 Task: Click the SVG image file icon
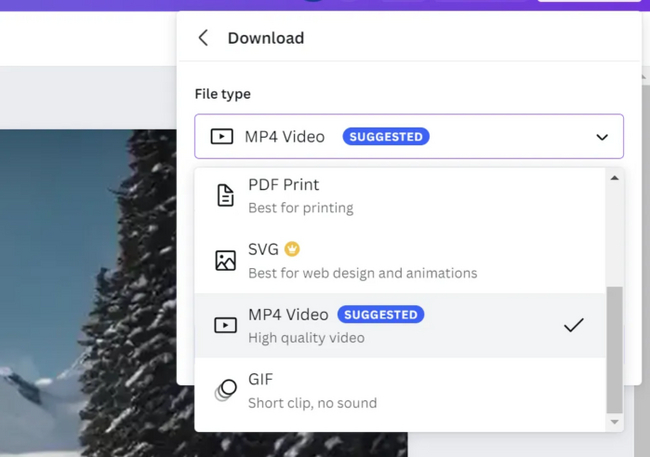click(x=225, y=261)
